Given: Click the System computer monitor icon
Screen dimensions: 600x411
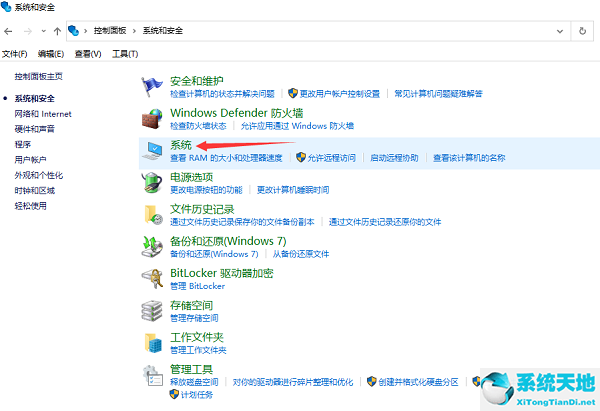Looking at the screenshot, I should (x=152, y=150).
